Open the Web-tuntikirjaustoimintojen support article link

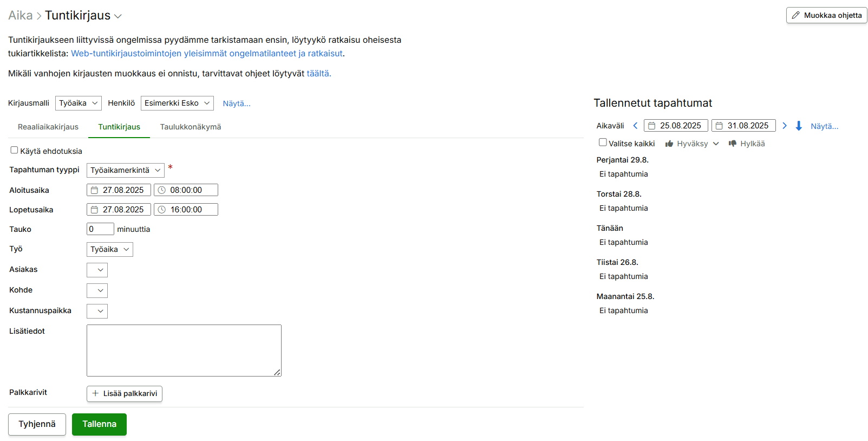[206, 53]
